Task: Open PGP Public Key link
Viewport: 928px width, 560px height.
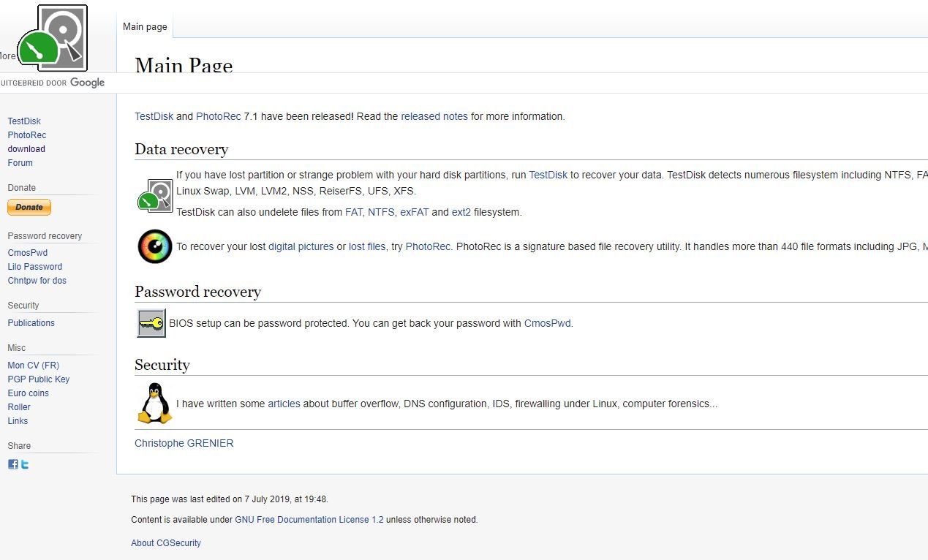Action: [x=39, y=379]
